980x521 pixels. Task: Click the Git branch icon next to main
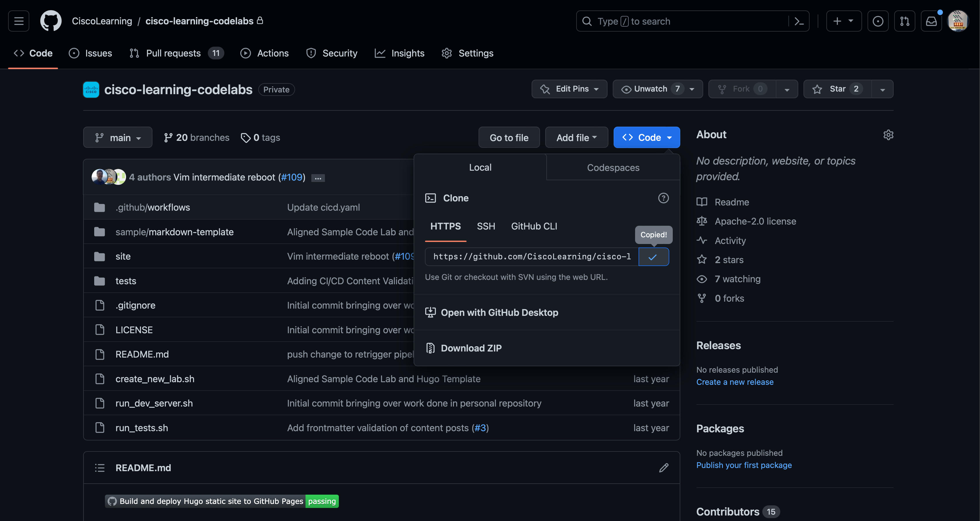point(99,137)
